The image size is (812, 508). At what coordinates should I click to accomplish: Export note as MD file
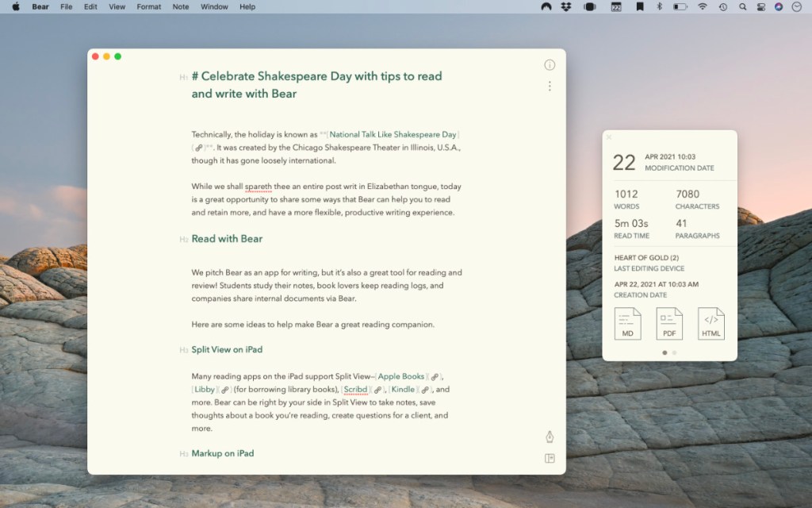coord(627,324)
